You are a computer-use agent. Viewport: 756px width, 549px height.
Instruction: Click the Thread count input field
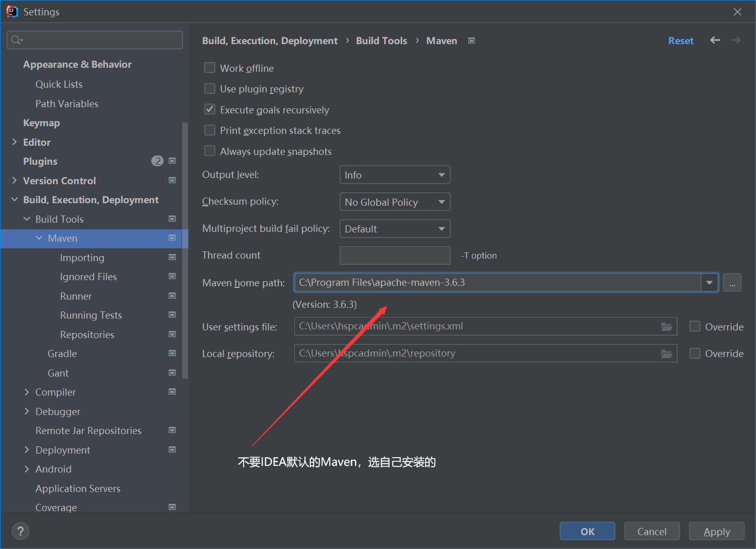point(395,256)
